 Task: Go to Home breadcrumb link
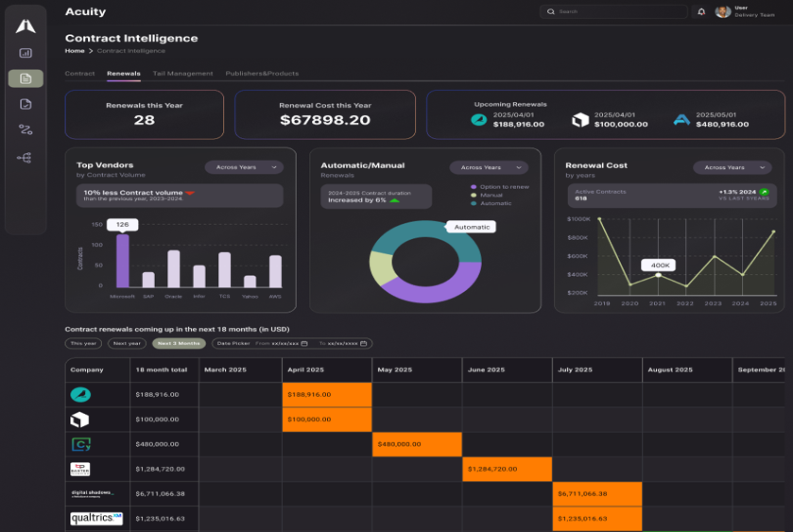coord(75,51)
